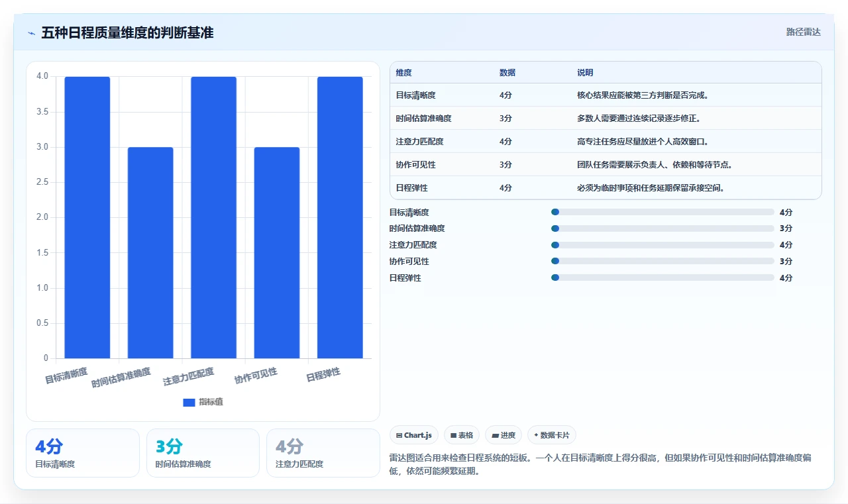Click the 注意力匹配度 progress bar
The height and width of the screenshot is (504, 848).
(x=662, y=245)
